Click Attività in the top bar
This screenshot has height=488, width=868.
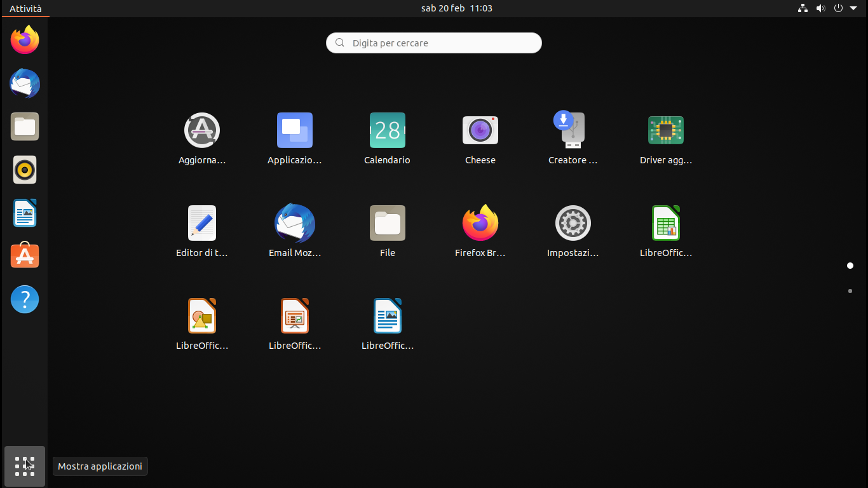point(25,8)
